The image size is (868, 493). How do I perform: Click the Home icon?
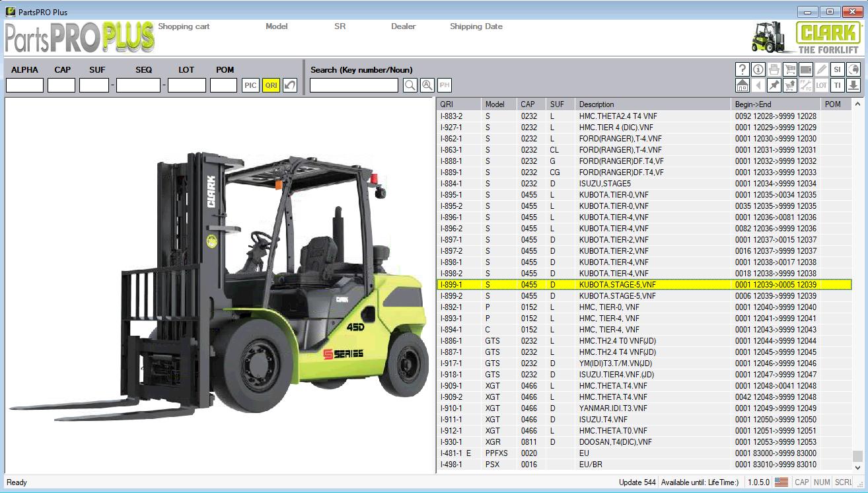click(742, 85)
